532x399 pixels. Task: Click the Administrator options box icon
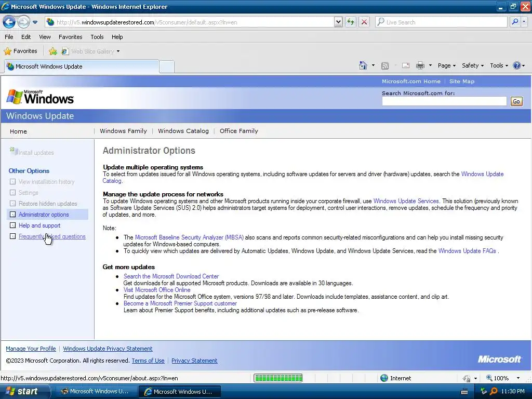click(x=12, y=215)
